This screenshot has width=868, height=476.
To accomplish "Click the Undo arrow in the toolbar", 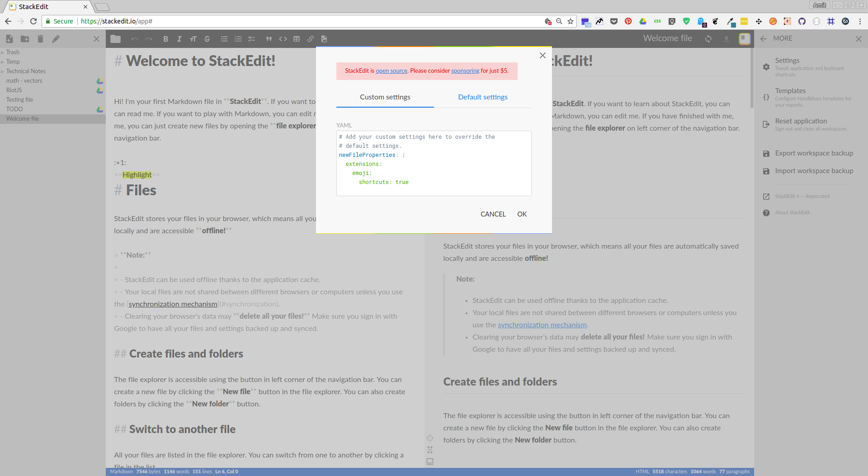I will pos(134,39).
